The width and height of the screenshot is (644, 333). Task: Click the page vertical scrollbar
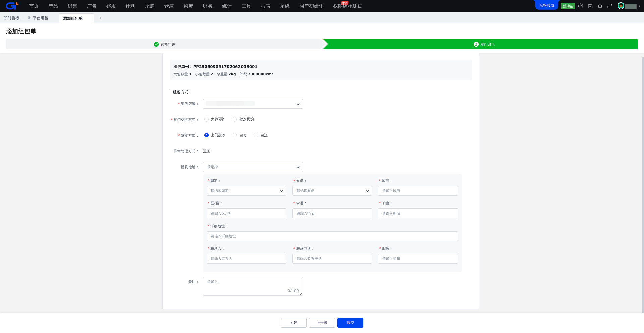coord(643,185)
